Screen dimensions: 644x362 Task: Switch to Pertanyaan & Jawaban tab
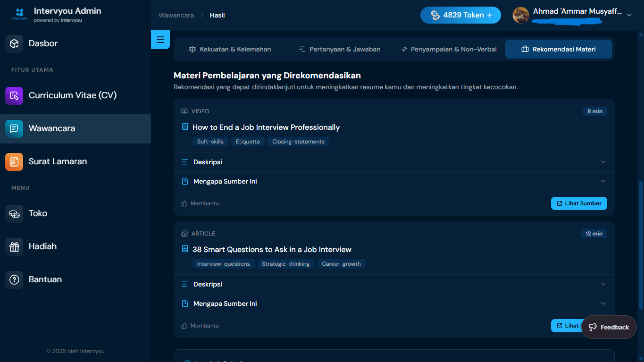point(340,49)
